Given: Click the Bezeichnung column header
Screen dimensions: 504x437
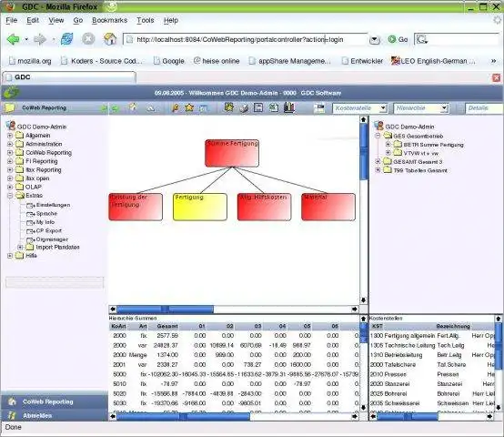Looking at the screenshot, I should [453, 326].
